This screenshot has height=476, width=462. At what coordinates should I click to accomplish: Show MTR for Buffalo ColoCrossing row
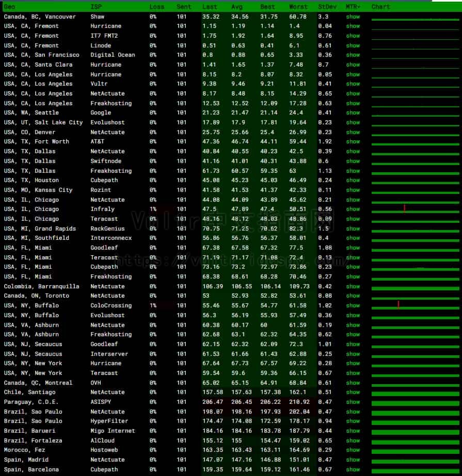click(353, 305)
